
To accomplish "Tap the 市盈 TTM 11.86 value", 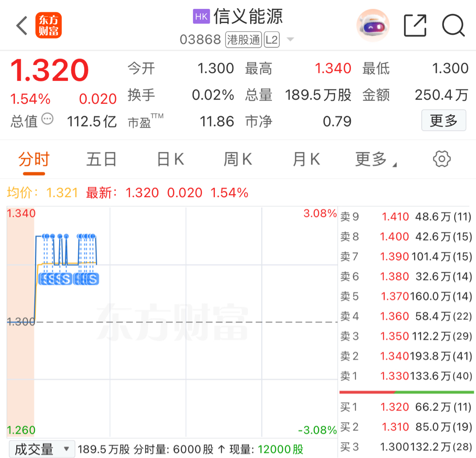I will point(217,121).
